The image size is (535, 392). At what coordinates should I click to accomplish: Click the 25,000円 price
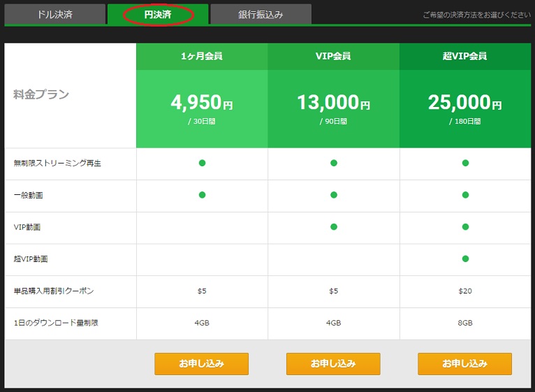point(464,102)
